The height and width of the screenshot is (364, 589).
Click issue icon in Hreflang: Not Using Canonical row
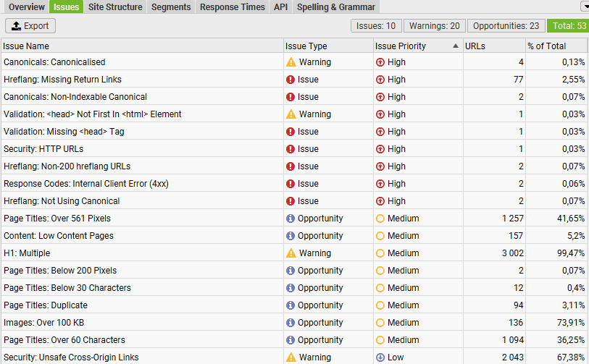coord(291,201)
